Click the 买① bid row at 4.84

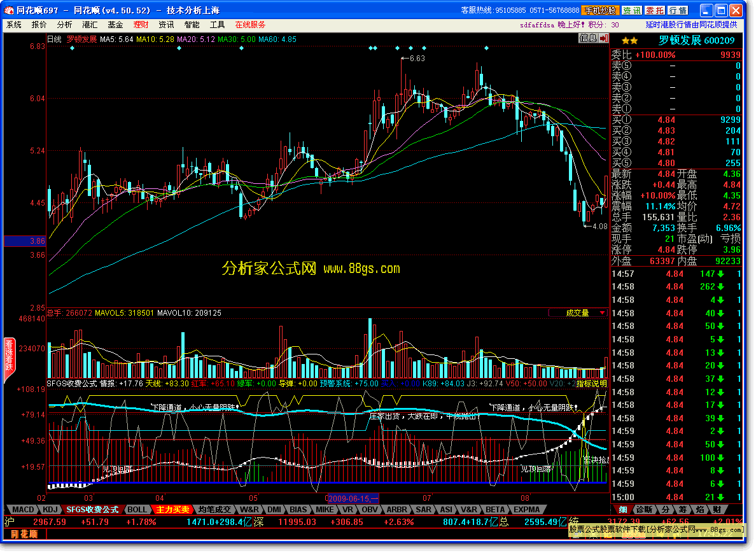tap(676, 120)
